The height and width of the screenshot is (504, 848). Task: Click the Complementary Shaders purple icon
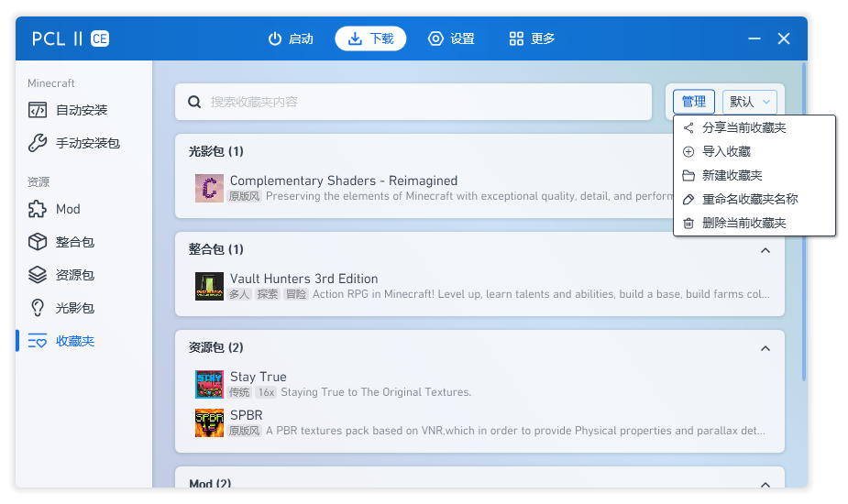tap(209, 188)
